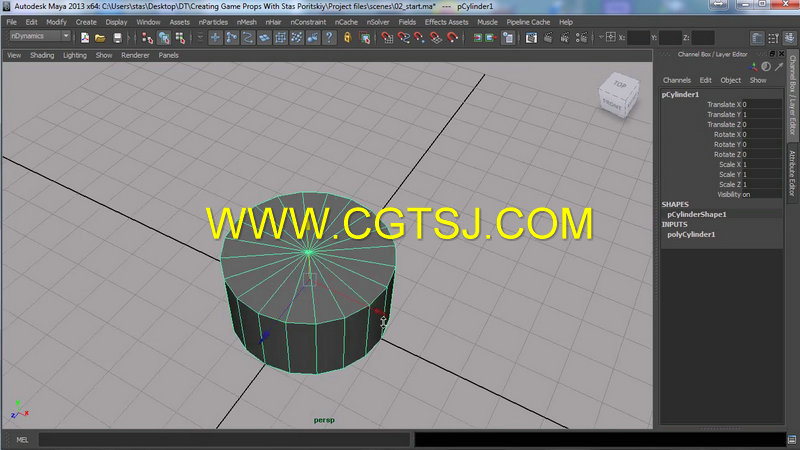
Task: Click the New Scene icon
Action: (85, 38)
